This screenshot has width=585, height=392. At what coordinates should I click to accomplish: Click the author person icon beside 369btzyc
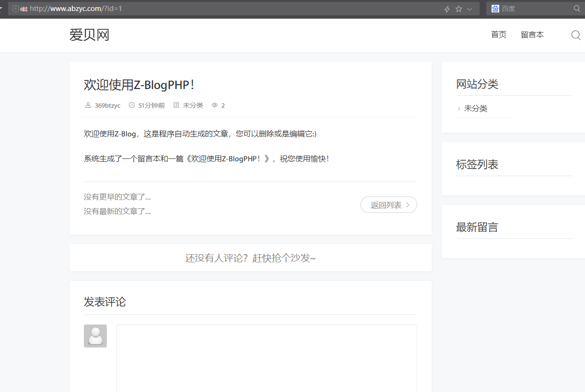(x=88, y=105)
